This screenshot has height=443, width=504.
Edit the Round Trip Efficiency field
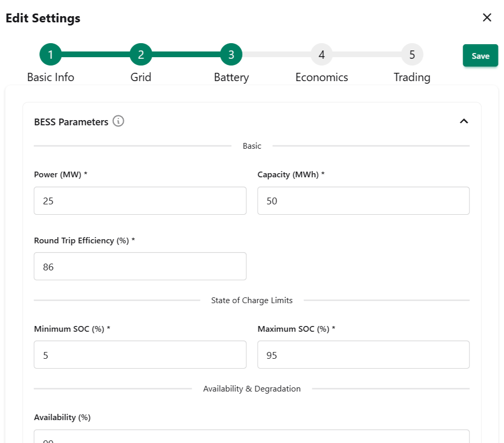[140, 266]
